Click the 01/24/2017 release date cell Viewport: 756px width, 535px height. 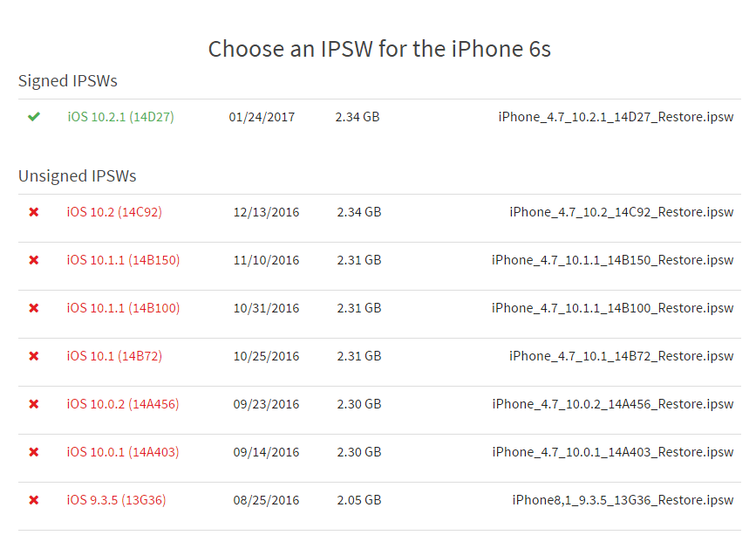click(262, 117)
